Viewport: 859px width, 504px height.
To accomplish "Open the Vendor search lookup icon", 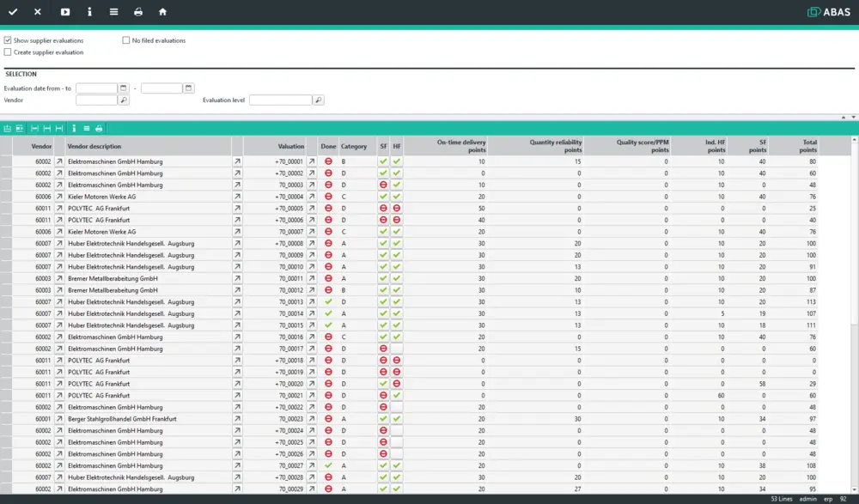I will tap(123, 100).
